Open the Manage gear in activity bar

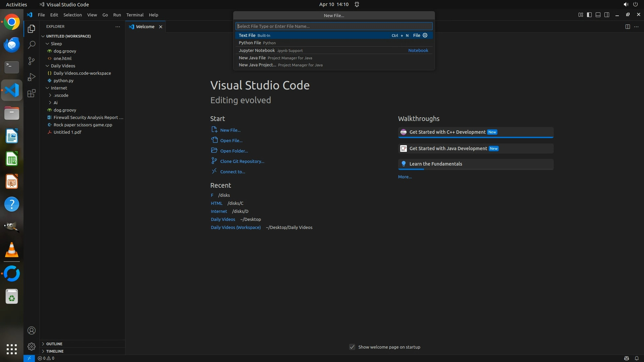(32, 346)
